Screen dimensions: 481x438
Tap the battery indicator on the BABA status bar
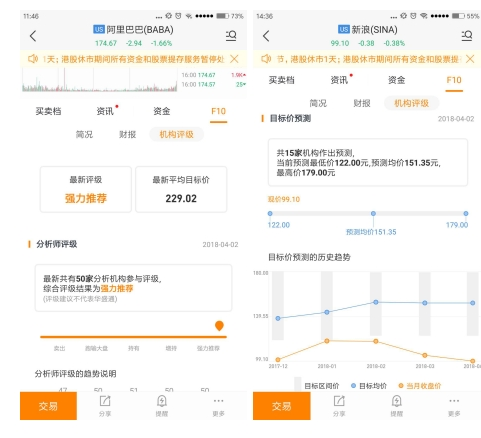pos(222,16)
